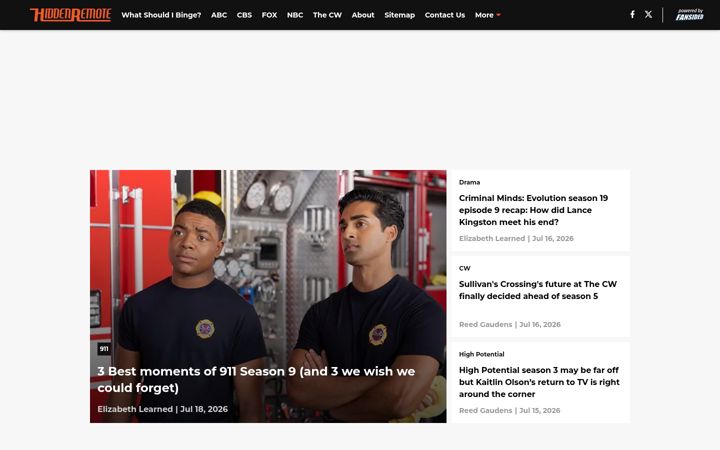Open the Hidden Remote logo homepage
This screenshot has width=720, height=450.
(70, 15)
